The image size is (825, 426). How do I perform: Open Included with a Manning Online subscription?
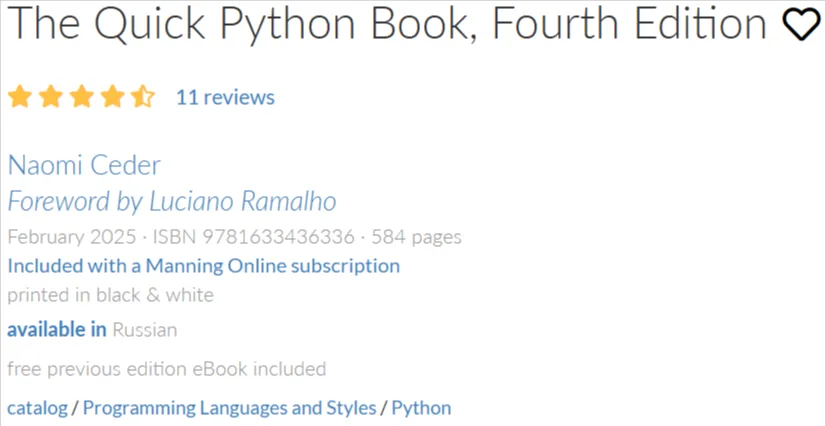204,266
